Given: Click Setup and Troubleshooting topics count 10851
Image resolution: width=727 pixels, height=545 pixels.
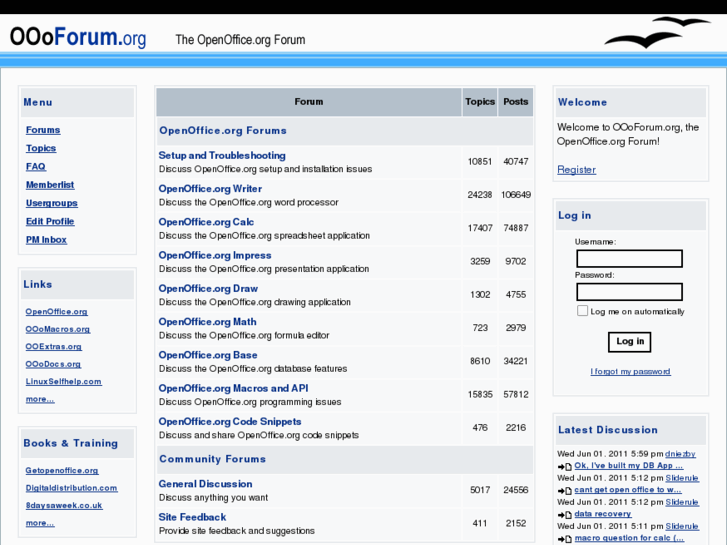Looking at the screenshot, I should pos(480,162).
